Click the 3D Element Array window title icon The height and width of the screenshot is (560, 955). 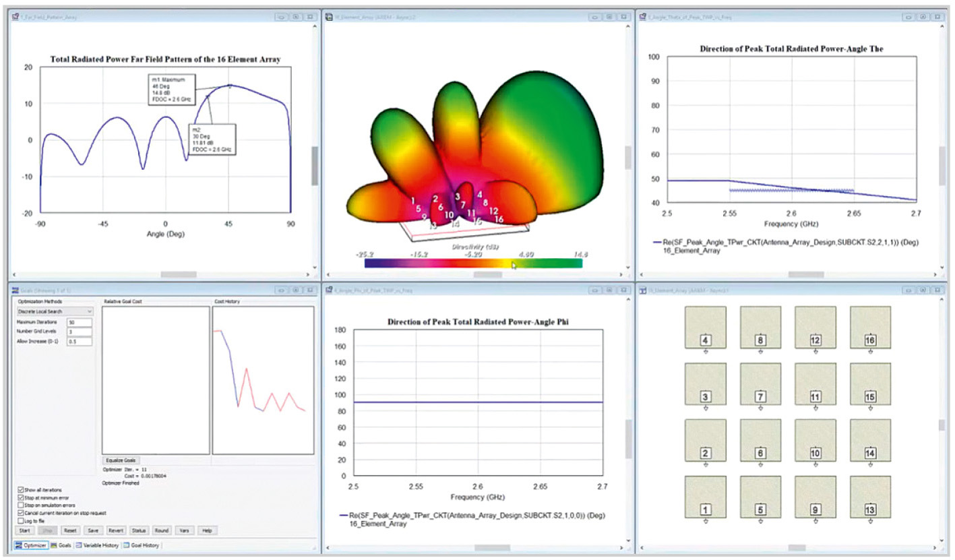330,16
